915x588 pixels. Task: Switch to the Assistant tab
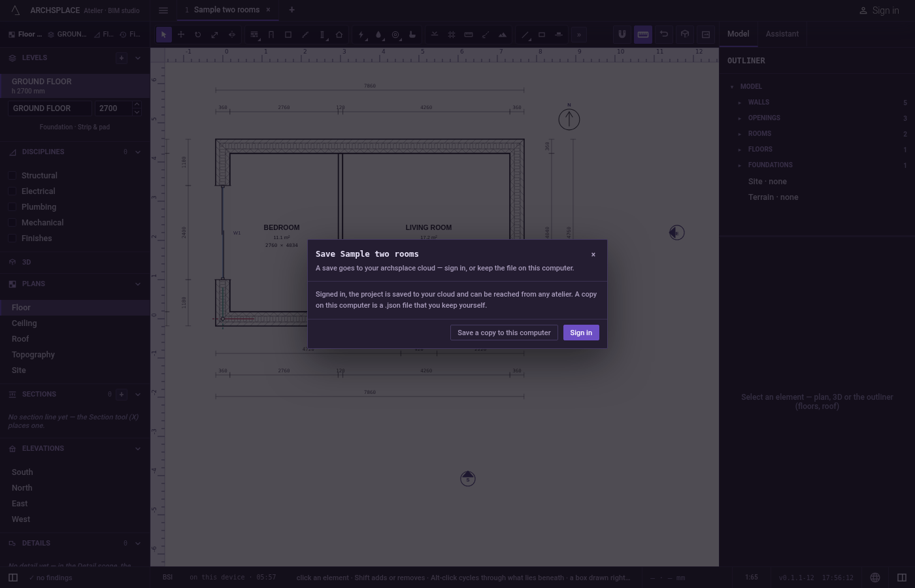[x=782, y=34]
